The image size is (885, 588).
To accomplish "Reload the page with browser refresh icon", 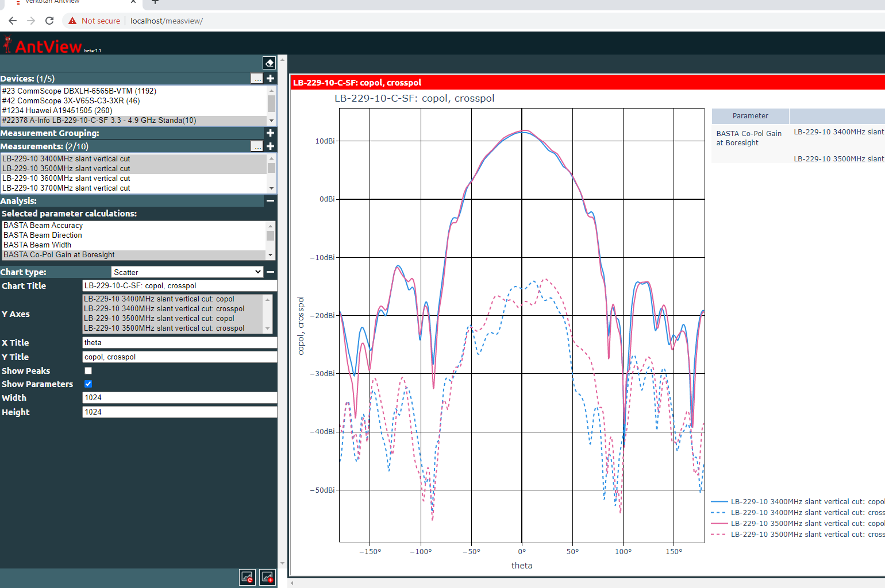I will click(x=49, y=21).
